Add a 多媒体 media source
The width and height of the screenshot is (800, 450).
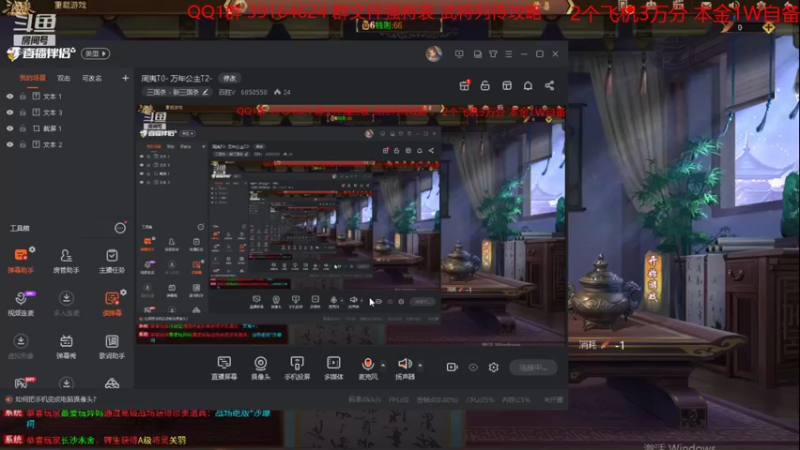click(334, 367)
